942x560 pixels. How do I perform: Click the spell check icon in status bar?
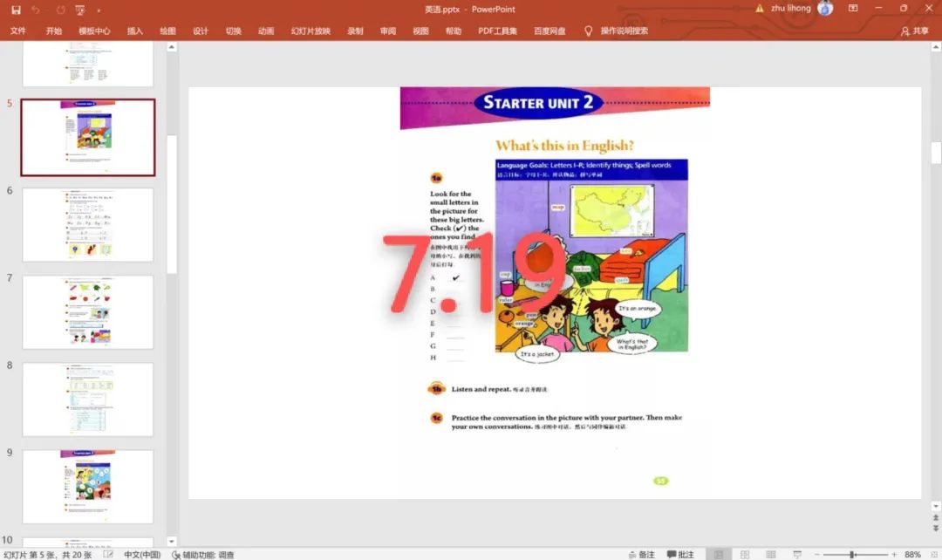(108, 555)
